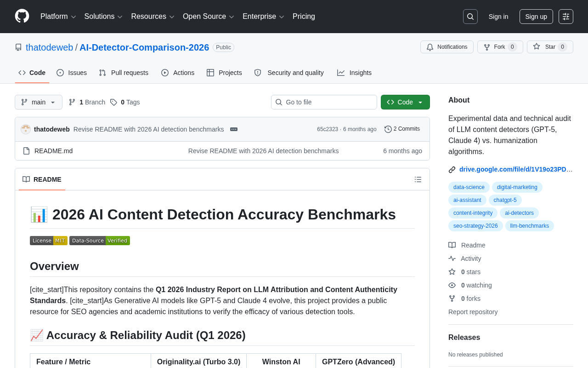The height and width of the screenshot is (368, 588).
Task: Click the Go to file search field
Action: pos(324,102)
